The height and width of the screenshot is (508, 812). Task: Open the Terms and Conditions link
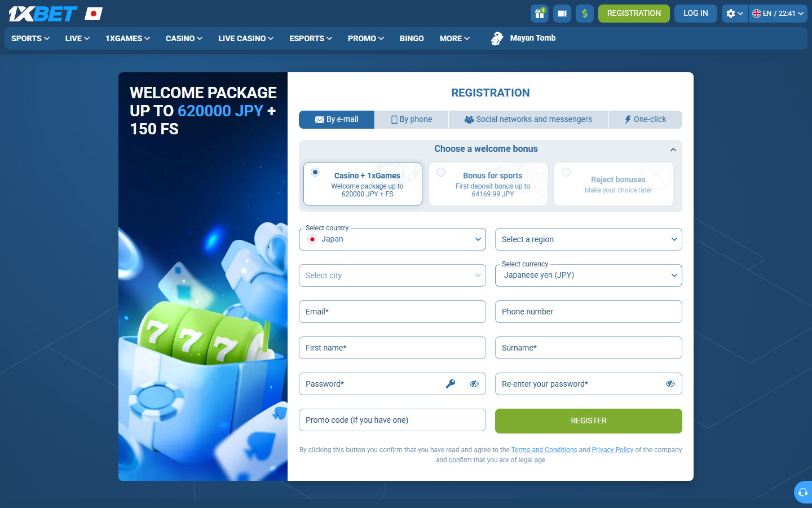[x=544, y=450]
